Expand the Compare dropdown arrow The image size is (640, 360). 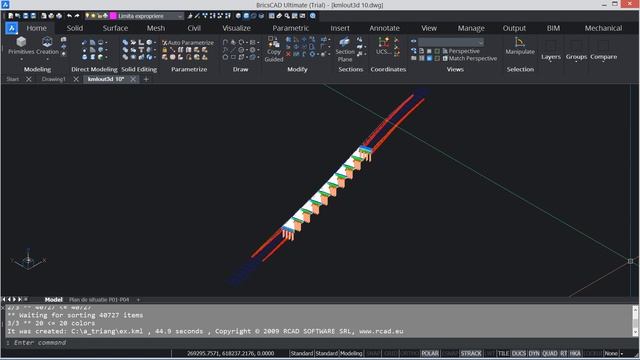[603, 62]
